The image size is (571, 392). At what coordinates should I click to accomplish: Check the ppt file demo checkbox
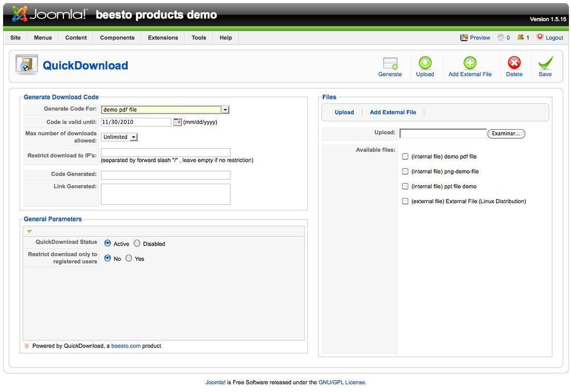pyautogui.click(x=405, y=186)
